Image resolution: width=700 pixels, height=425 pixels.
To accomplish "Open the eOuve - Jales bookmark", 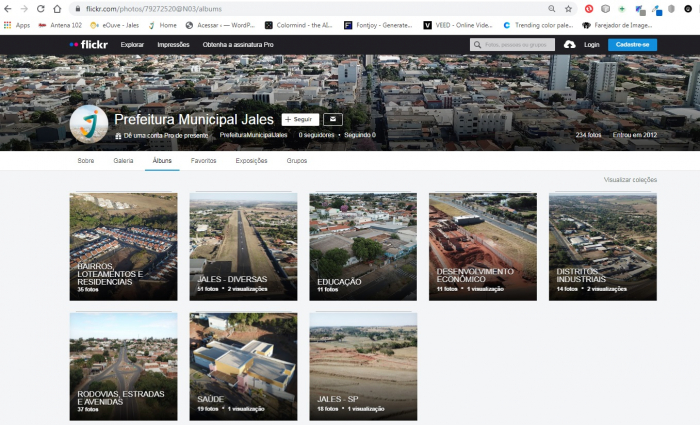I will [x=115, y=25].
